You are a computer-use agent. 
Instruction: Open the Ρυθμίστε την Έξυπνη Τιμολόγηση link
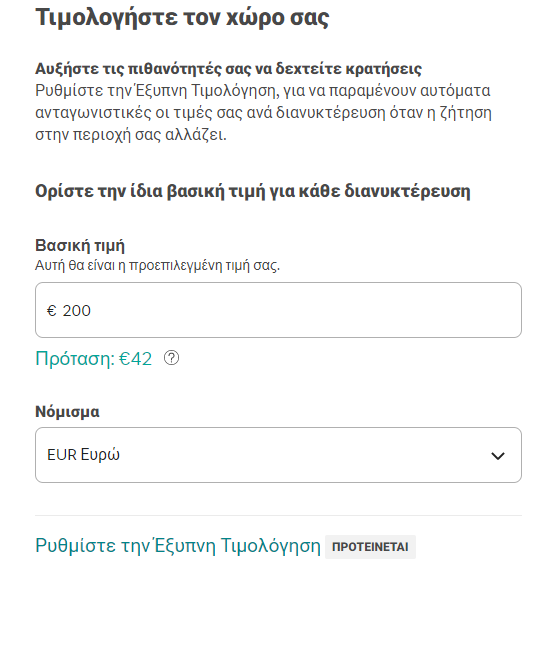pos(178,546)
